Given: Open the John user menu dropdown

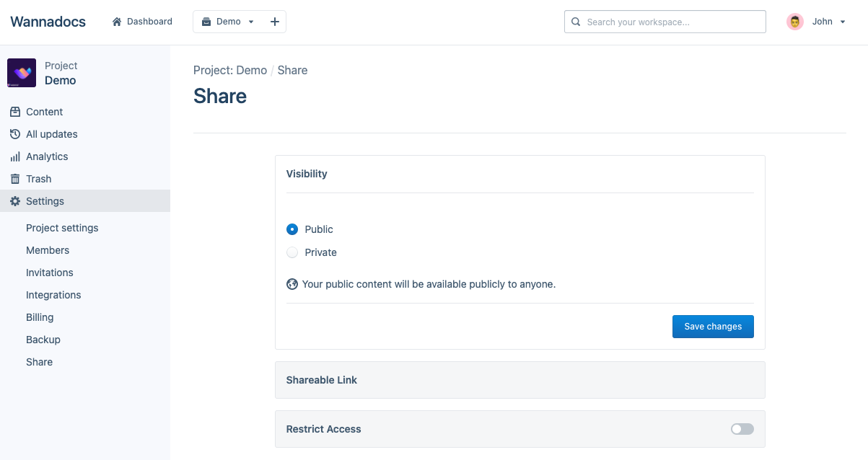Looking at the screenshot, I should [x=828, y=22].
